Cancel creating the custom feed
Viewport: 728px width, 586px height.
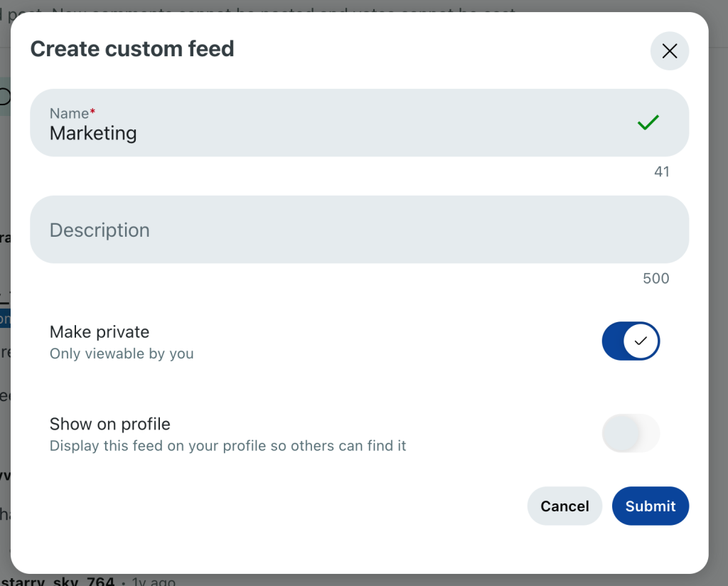[x=564, y=506]
